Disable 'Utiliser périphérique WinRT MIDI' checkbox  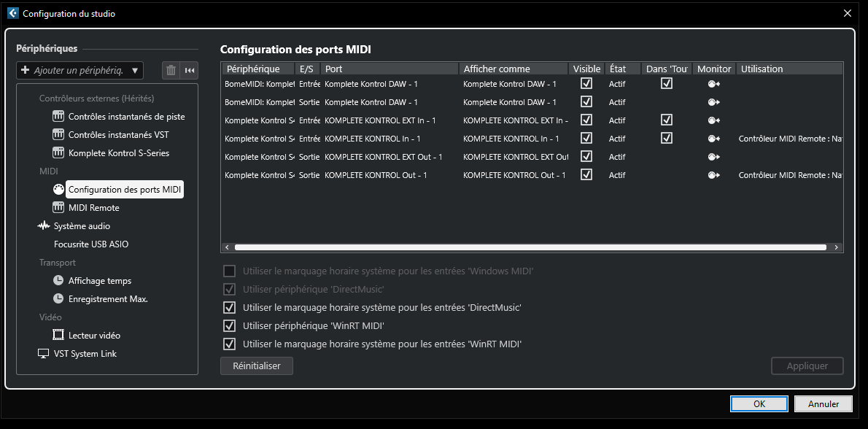coord(230,326)
